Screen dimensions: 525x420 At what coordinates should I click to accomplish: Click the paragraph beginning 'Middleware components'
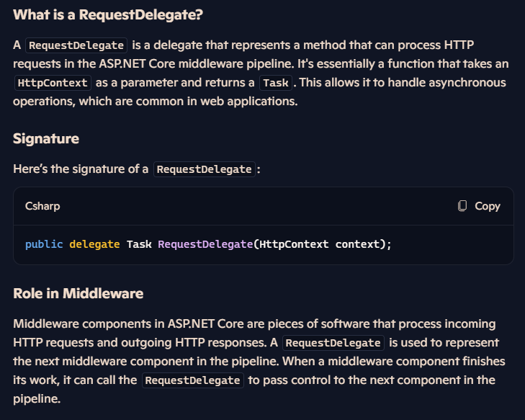259,361
